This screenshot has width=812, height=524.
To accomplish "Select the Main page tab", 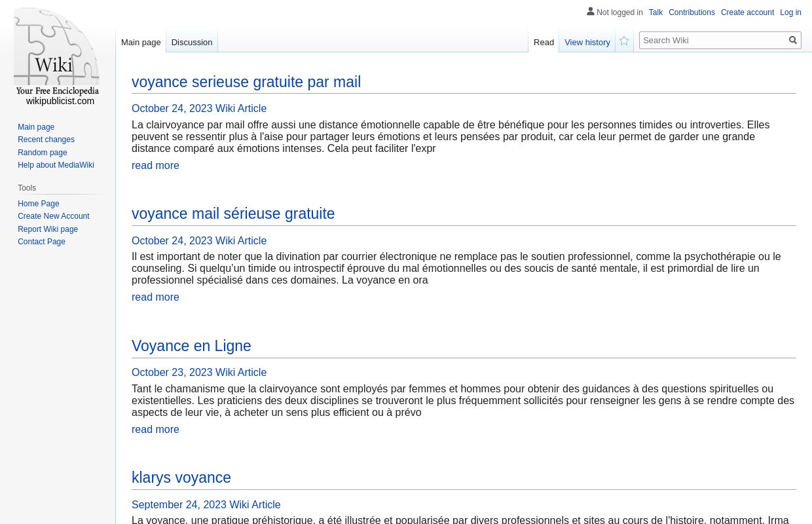I will click(141, 42).
